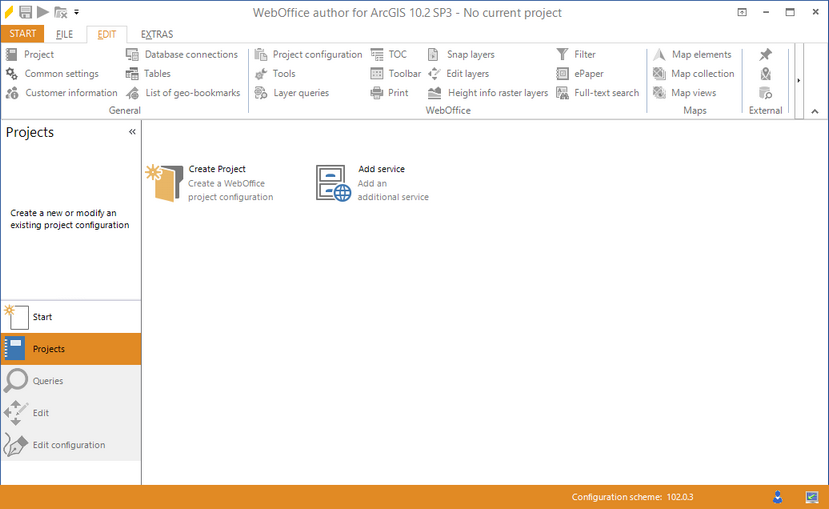Image resolution: width=829 pixels, height=509 pixels.
Task: Expand the ribbon overflow arrow on the right
Action: pyautogui.click(x=799, y=80)
